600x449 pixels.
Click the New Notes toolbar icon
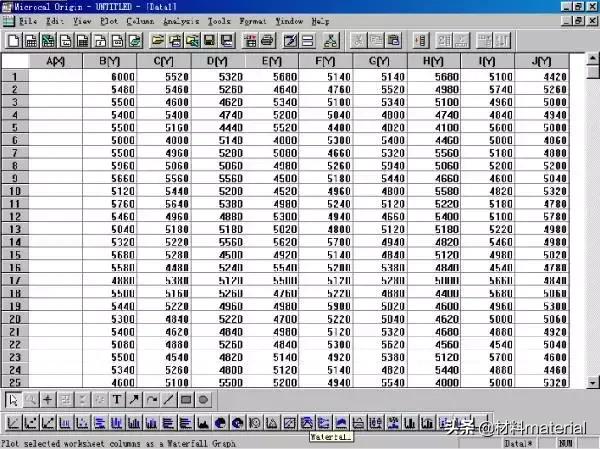click(x=134, y=41)
